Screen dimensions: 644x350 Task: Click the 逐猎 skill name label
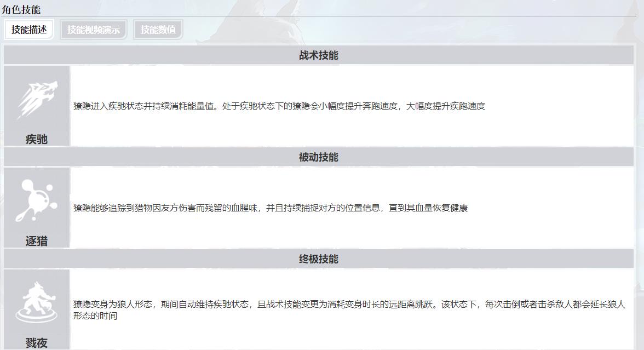[x=37, y=241]
